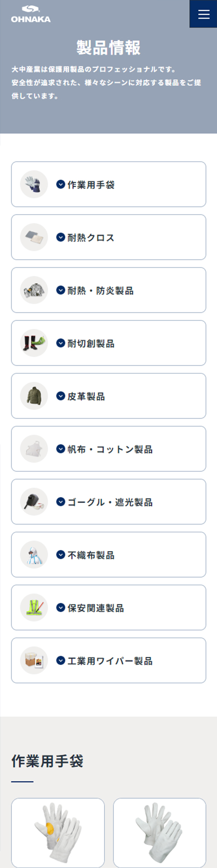Select the 工業用ワイパー製品 category
Viewport: 217px width, 868px height.
tap(108, 660)
